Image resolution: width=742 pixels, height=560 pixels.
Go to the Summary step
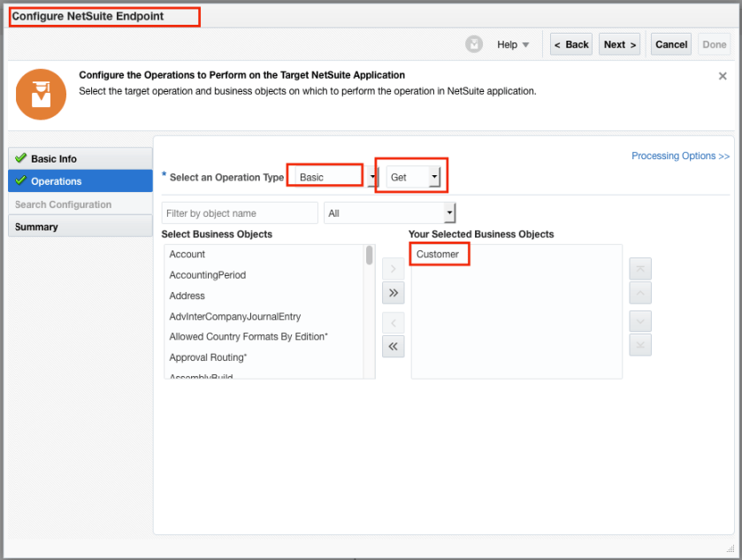pyautogui.click(x=36, y=227)
